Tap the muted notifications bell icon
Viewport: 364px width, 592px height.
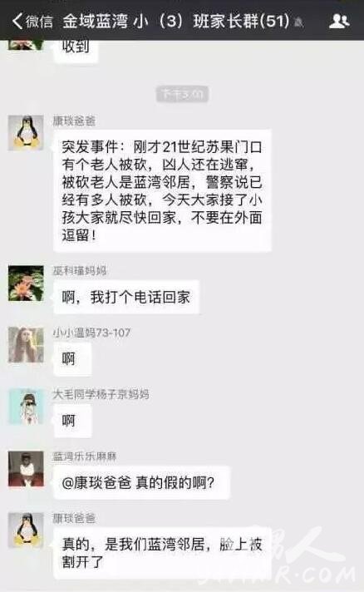298,22
